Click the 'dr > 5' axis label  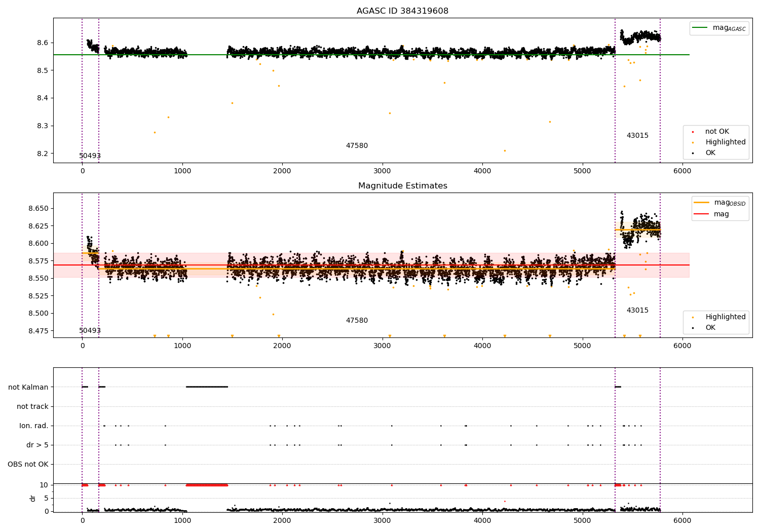point(37,445)
